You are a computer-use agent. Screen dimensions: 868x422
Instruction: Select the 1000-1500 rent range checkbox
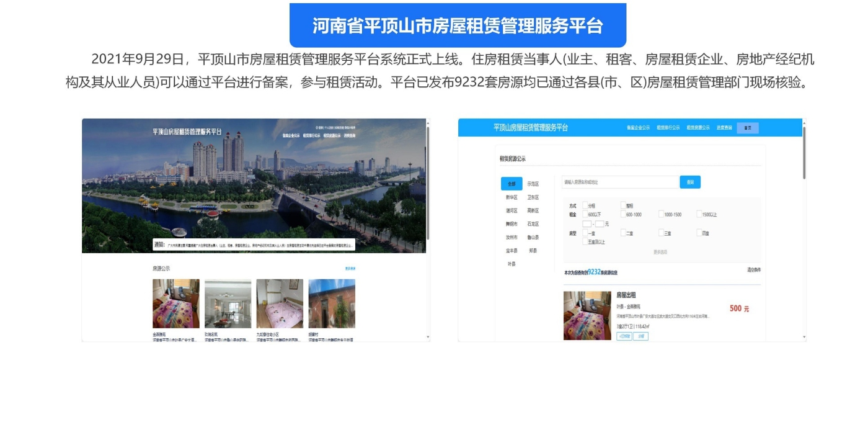pyautogui.click(x=662, y=214)
